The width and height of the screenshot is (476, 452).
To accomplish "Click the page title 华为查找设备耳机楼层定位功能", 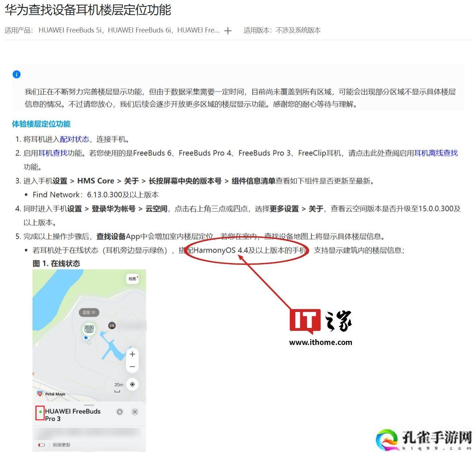I will (x=88, y=10).
